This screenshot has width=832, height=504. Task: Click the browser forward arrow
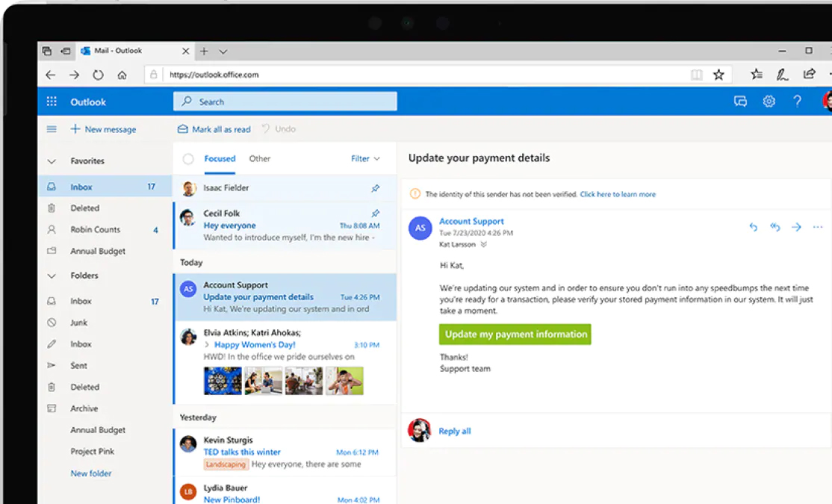click(74, 75)
